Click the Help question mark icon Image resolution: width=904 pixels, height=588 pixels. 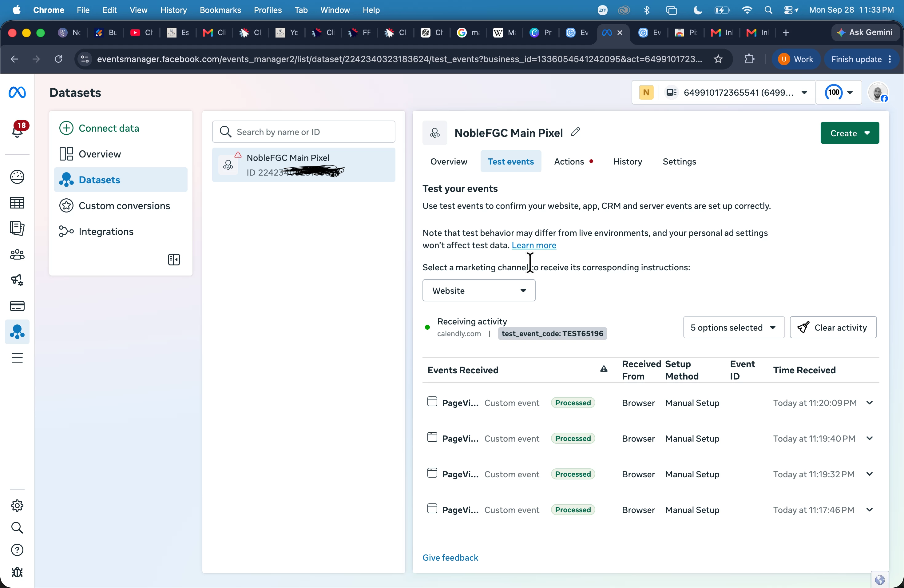(x=17, y=550)
